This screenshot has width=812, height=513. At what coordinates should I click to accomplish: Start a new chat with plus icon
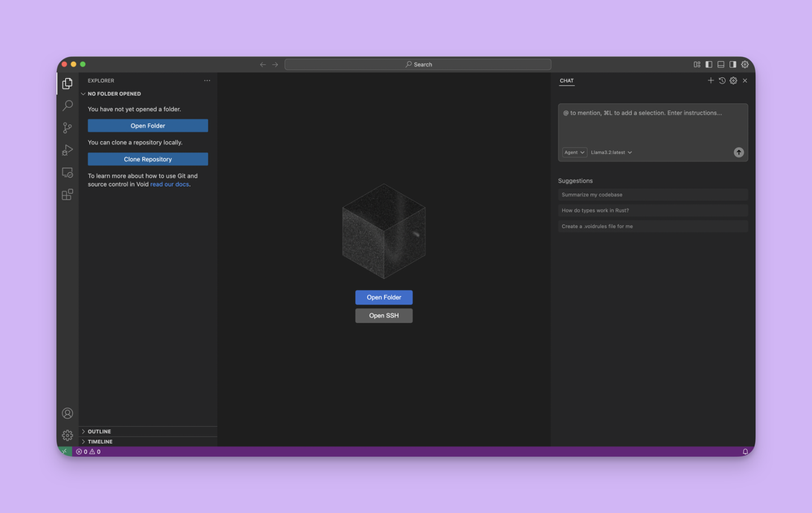coord(710,80)
